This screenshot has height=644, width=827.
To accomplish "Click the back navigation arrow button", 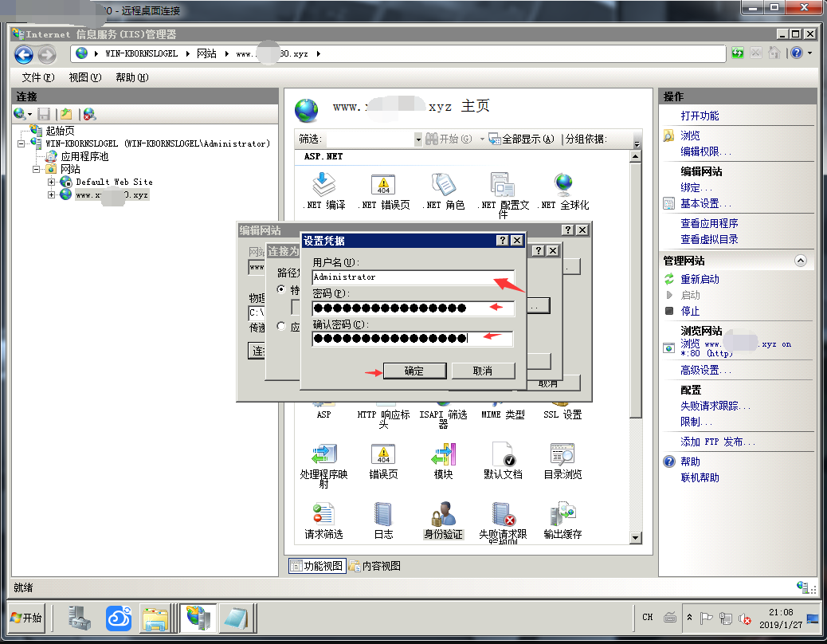I will [24, 54].
